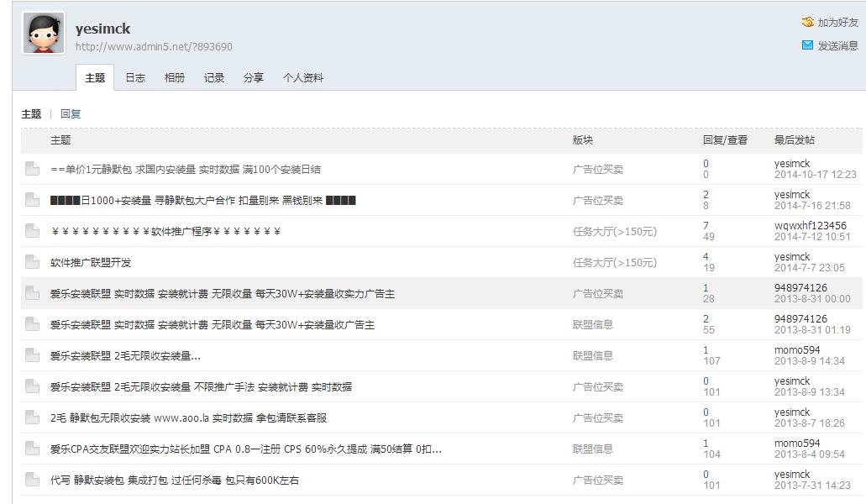The height and width of the screenshot is (504, 866).
Task: Open 任务大厅(>150元) board for 软件推广联盟开发
Action: [x=614, y=262]
